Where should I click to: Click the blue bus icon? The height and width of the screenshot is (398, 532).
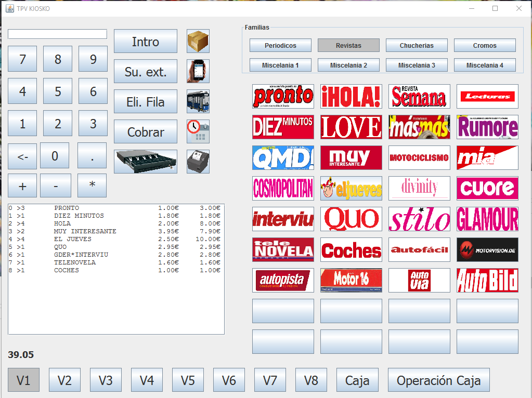coord(198,101)
